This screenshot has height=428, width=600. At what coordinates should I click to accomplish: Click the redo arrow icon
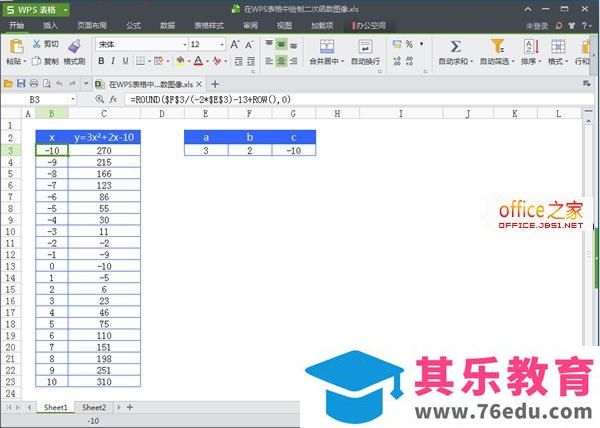72,83
